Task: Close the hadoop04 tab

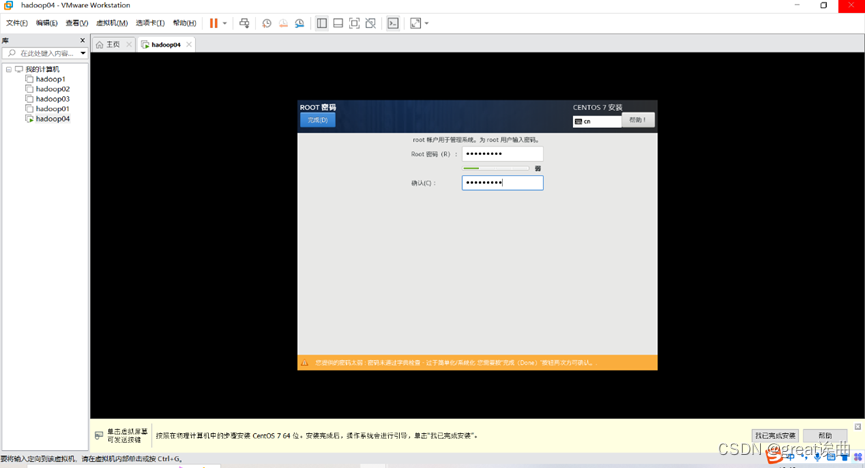Action: (x=189, y=44)
